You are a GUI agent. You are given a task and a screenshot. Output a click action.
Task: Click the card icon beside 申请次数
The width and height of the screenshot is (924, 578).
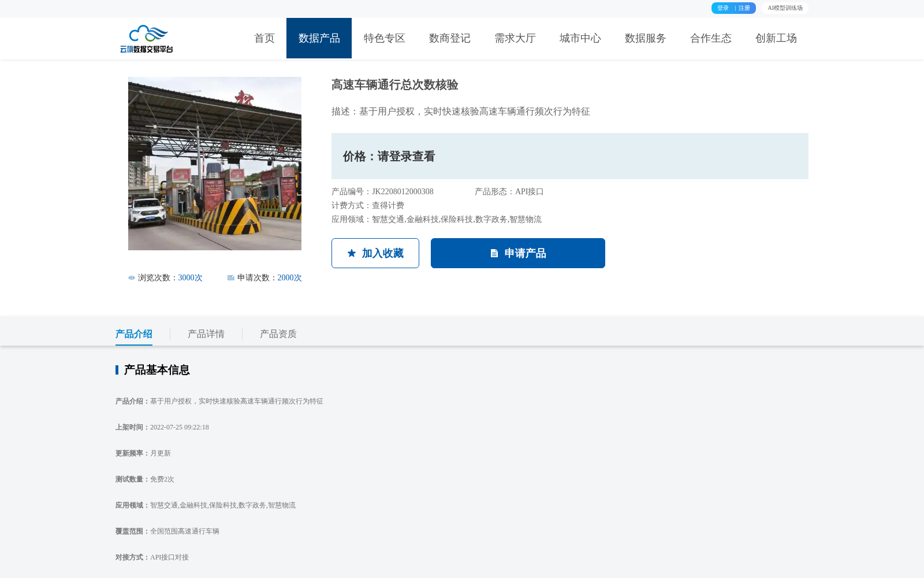point(231,278)
